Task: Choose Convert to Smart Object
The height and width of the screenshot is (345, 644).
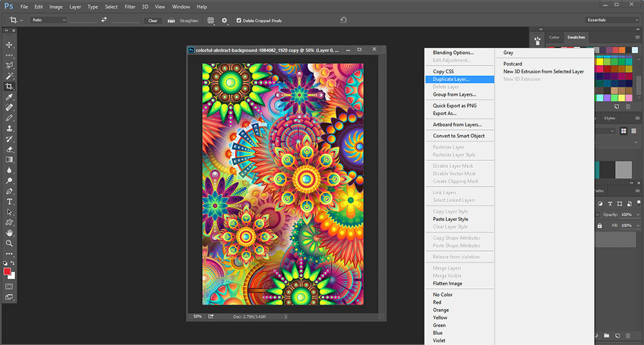Action: click(x=460, y=136)
